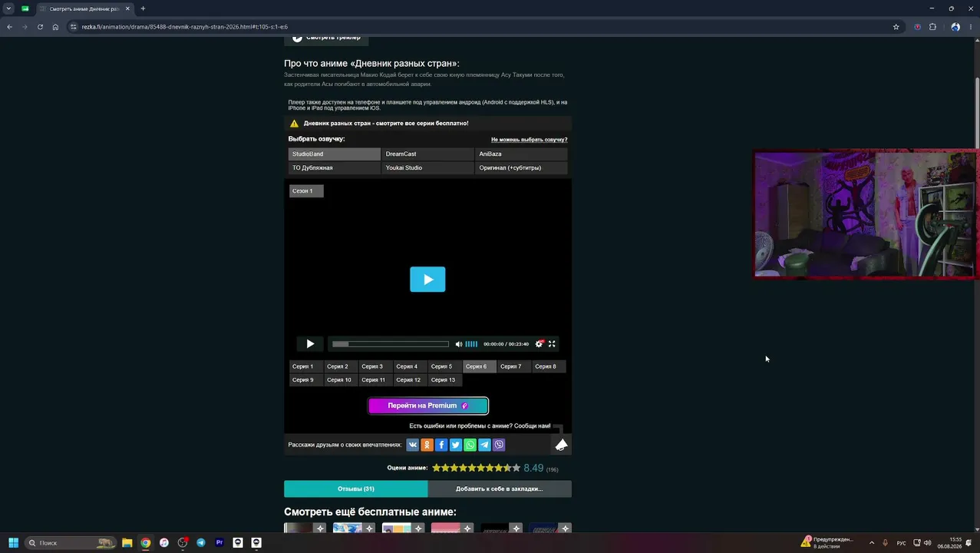The image size is (980, 553).
Task: Choose Серия 4 episode
Action: click(410, 366)
